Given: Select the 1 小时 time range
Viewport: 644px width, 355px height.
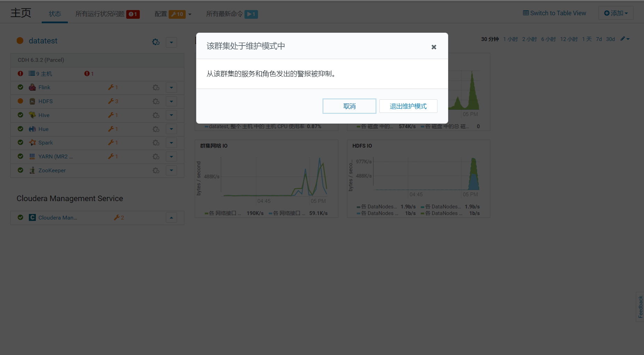Looking at the screenshot, I should (510, 39).
